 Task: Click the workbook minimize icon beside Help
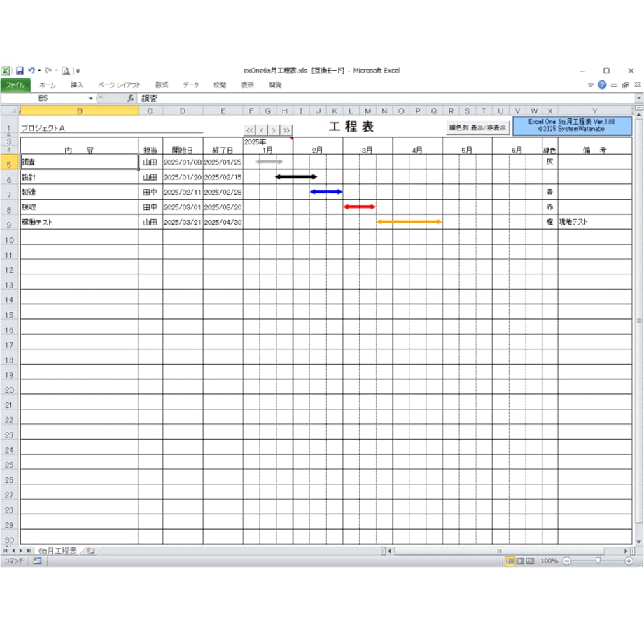pos(614,85)
